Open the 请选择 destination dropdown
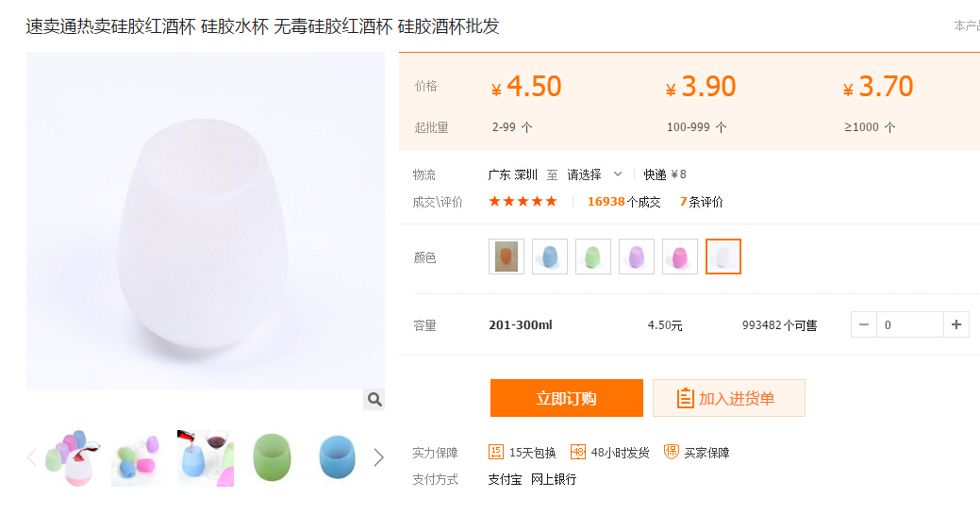 [x=595, y=174]
